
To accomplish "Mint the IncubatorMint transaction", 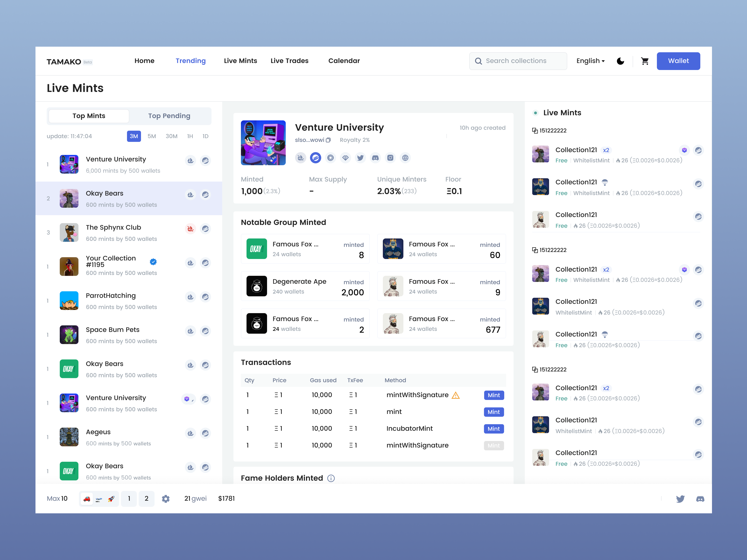I will (493, 429).
